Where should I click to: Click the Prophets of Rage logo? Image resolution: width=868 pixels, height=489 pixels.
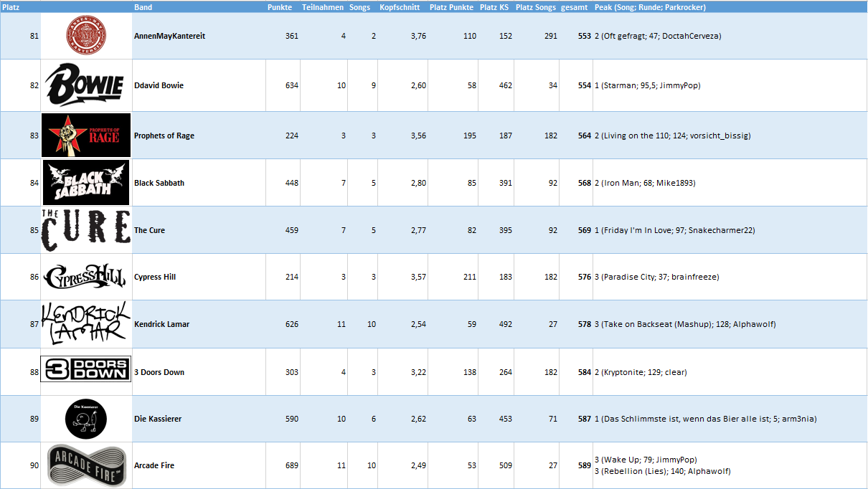pyautogui.click(x=86, y=135)
